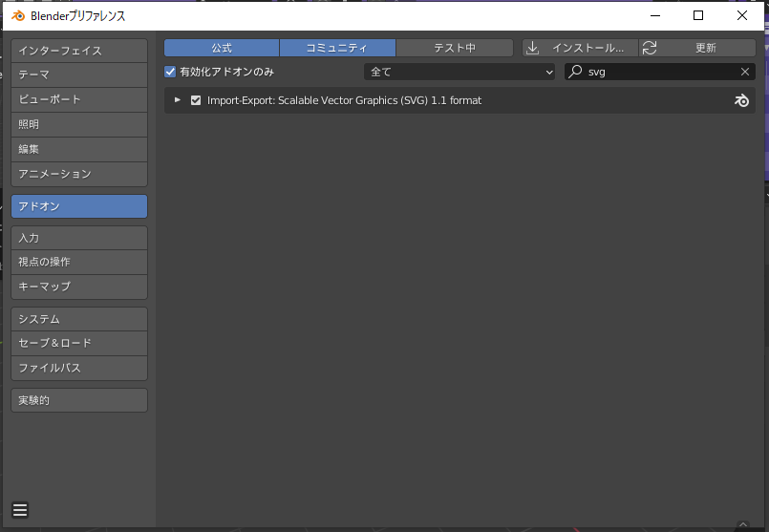Click the magnifier icon in search field

pyautogui.click(x=575, y=72)
